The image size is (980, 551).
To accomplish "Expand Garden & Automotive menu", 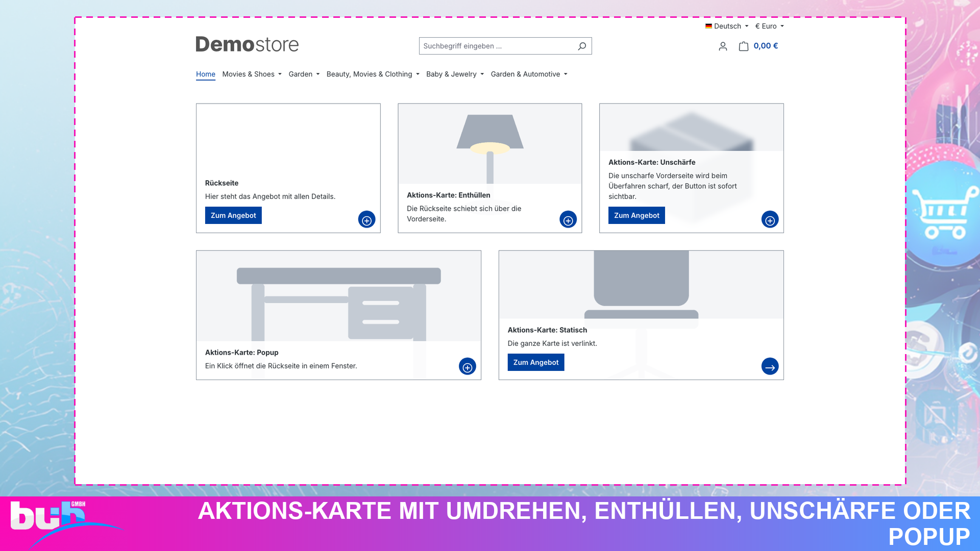I will [x=529, y=74].
